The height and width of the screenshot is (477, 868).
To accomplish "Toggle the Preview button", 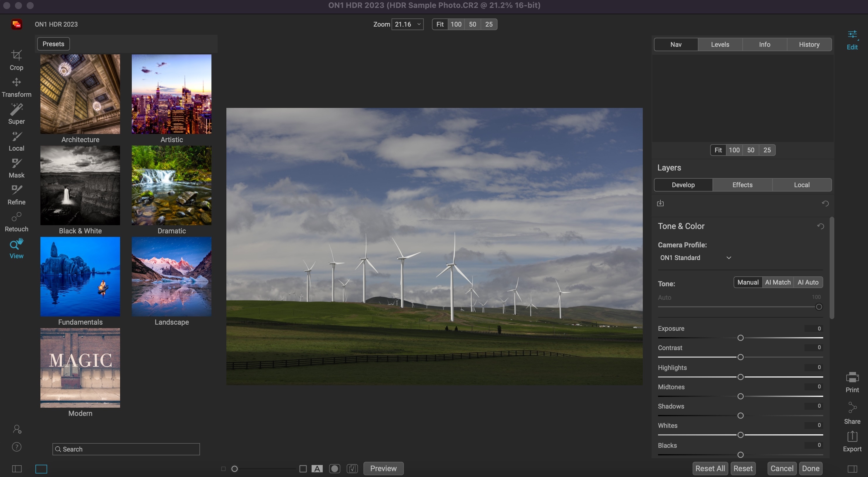I will [x=383, y=468].
